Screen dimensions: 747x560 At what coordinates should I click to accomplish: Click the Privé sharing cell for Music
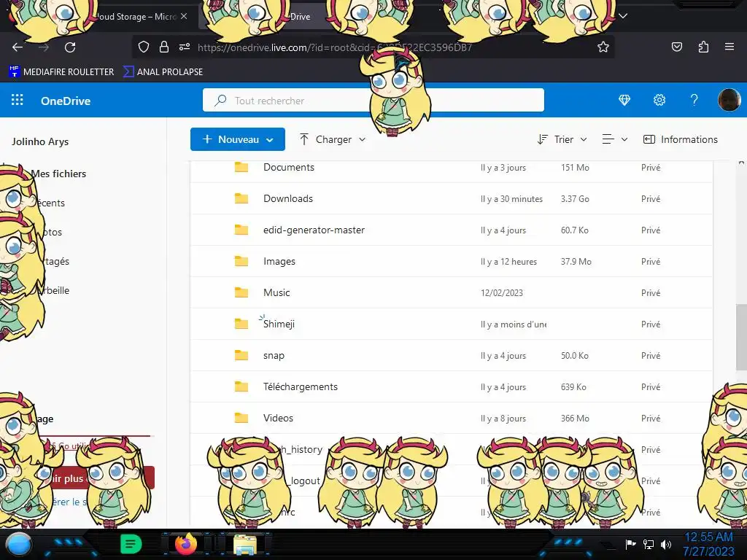coord(650,292)
